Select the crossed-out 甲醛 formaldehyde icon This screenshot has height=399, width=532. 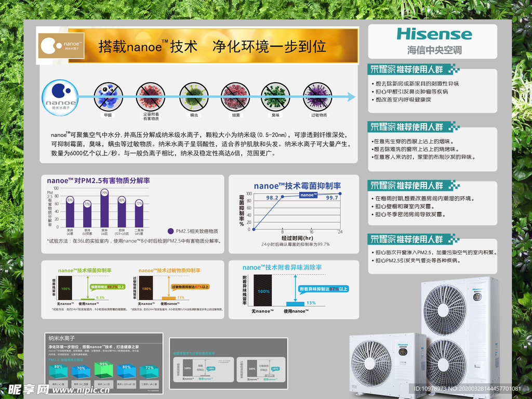(108, 96)
